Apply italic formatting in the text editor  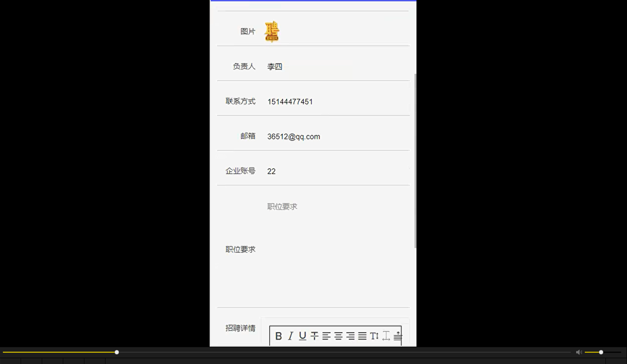tap(290, 336)
